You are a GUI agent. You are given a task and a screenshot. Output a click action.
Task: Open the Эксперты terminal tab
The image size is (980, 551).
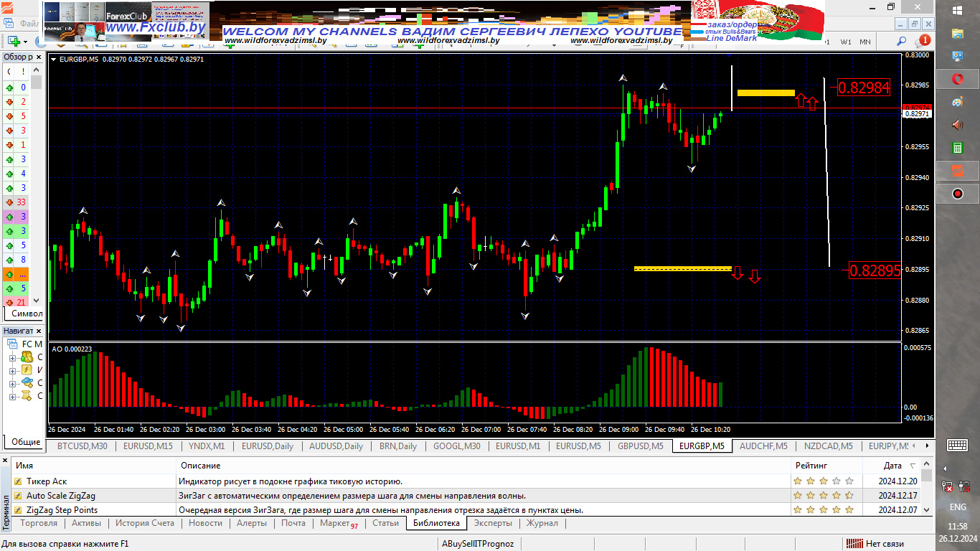pyautogui.click(x=493, y=524)
